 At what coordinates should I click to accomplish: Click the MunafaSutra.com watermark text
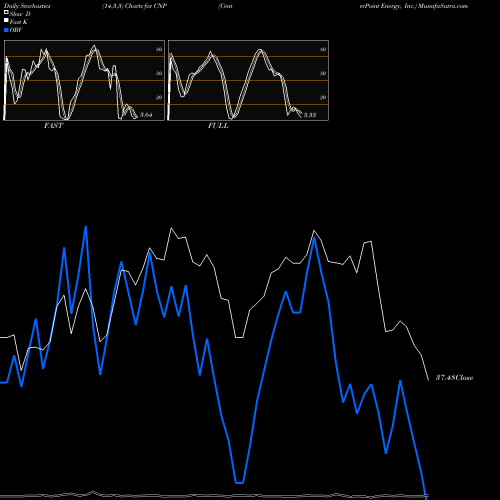(443, 6)
